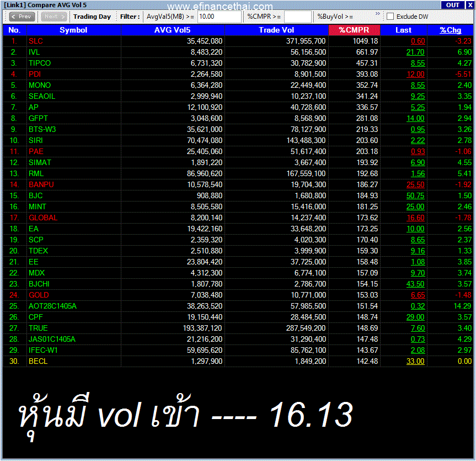Select the PDI symbol
This screenshot has width=476, height=461.
click(35, 74)
